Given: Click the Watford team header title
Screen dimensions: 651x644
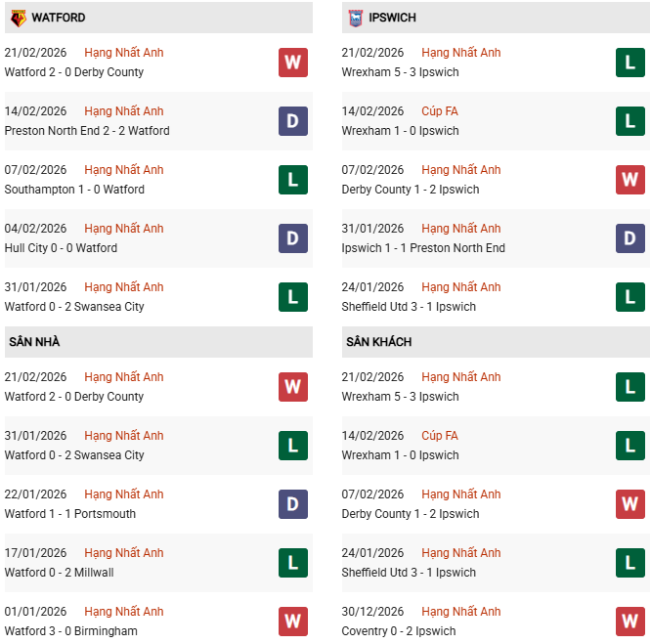Looking at the screenshot, I should 58,18.
